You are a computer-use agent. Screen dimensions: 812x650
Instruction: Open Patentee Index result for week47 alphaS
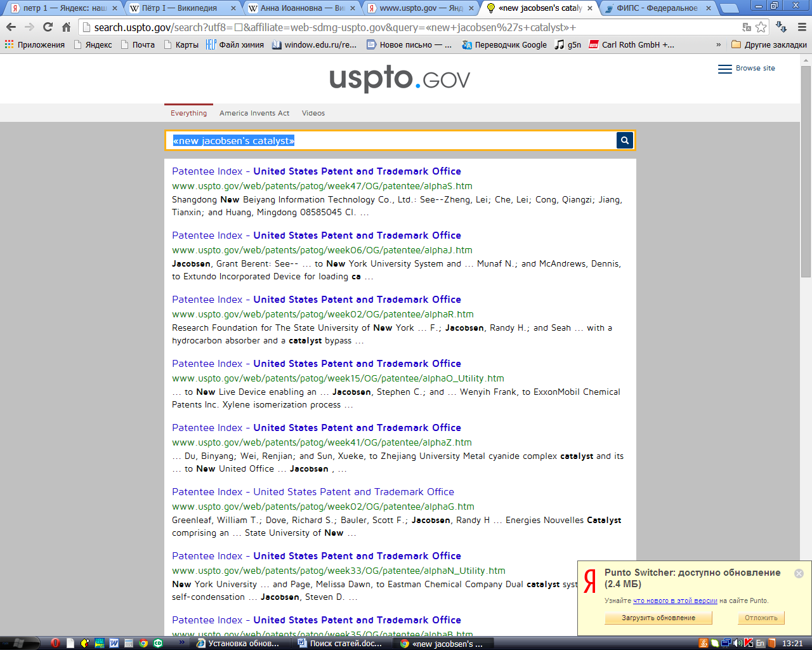coord(317,171)
